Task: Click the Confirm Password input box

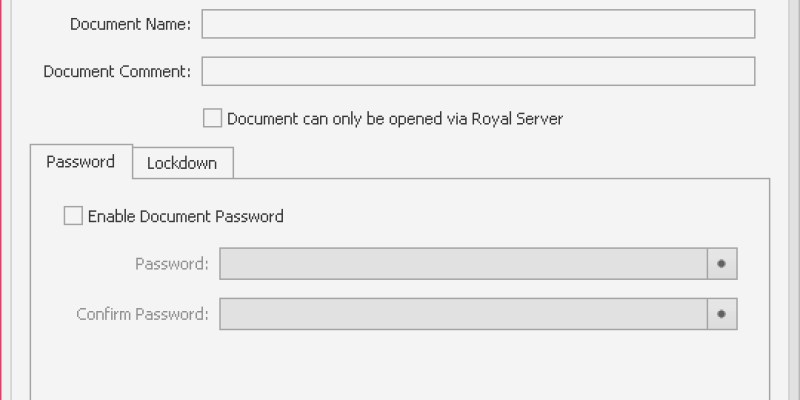Action: (463, 314)
